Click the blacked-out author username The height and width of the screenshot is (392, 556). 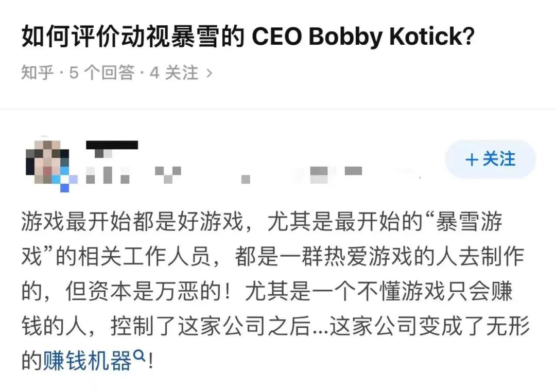(112, 145)
